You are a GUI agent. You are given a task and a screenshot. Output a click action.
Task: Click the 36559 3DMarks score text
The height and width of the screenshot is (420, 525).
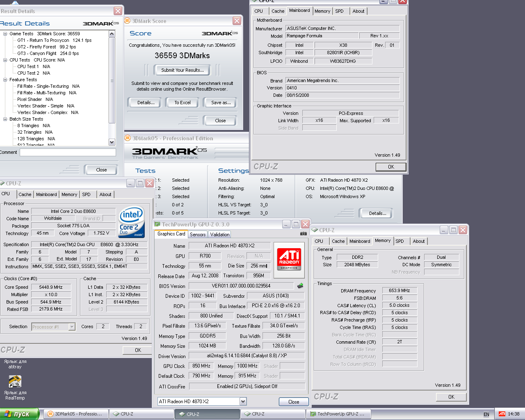(182, 55)
